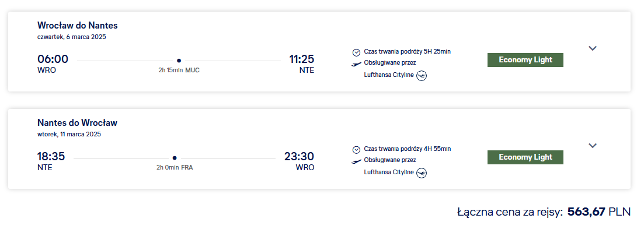Click the Economy Light badge for outbound flight

[x=525, y=60]
